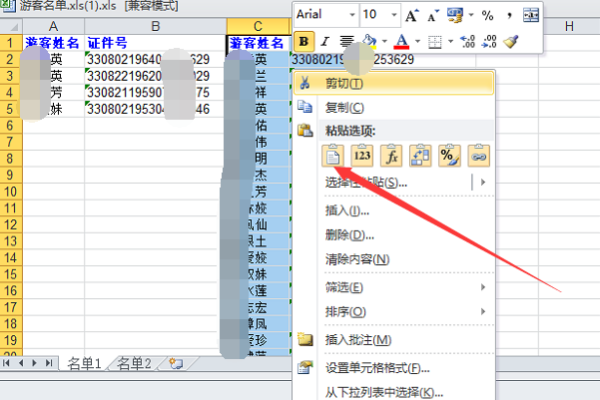Go to previous sheet navigation arrow
The height and width of the screenshot is (400, 600).
[x=21, y=363]
